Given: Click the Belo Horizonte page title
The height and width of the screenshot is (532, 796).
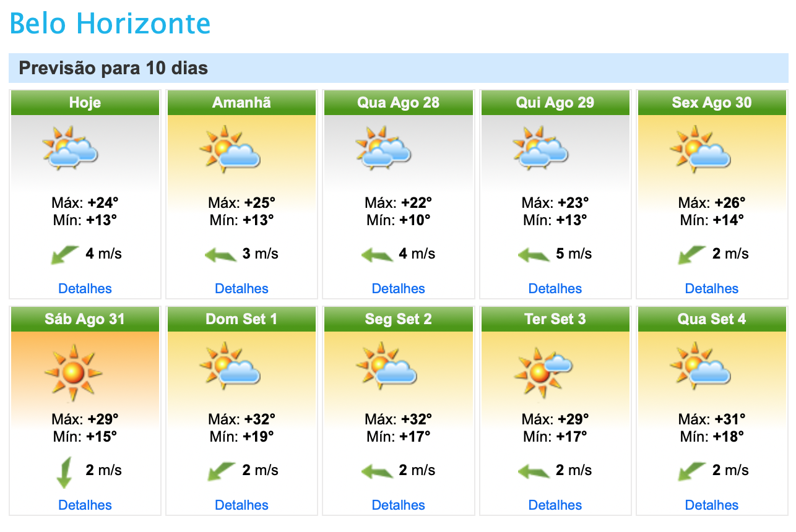Looking at the screenshot, I should point(110,24).
